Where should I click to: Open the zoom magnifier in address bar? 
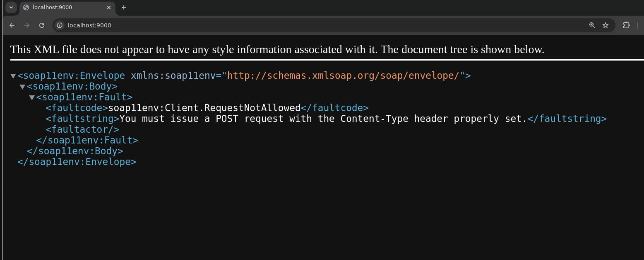coord(592,25)
